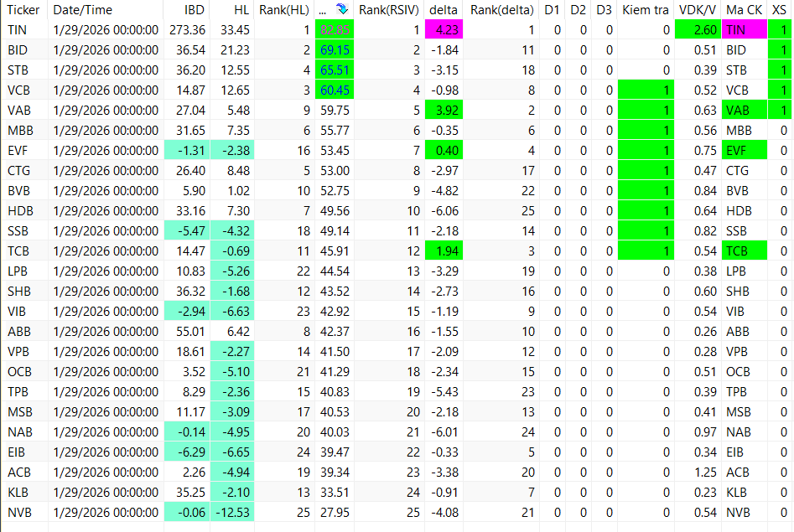Click the HL column header
Viewport: 794px width, 532px height.
pyautogui.click(x=241, y=9)
